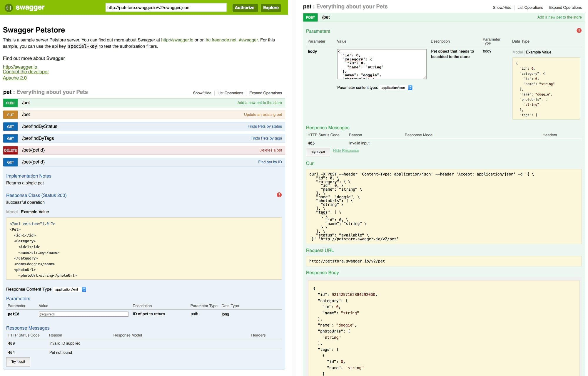Click the red warning icon beside Parameters

point(579,31)
